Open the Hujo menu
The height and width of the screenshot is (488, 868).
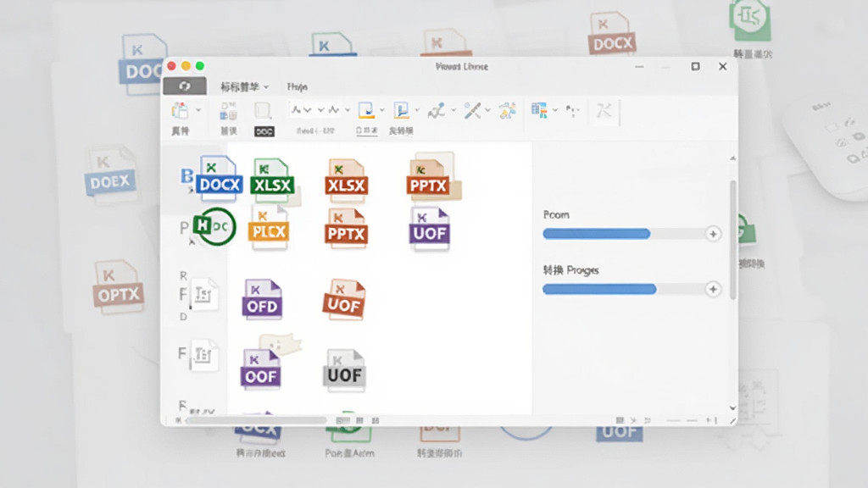(298, 87)
